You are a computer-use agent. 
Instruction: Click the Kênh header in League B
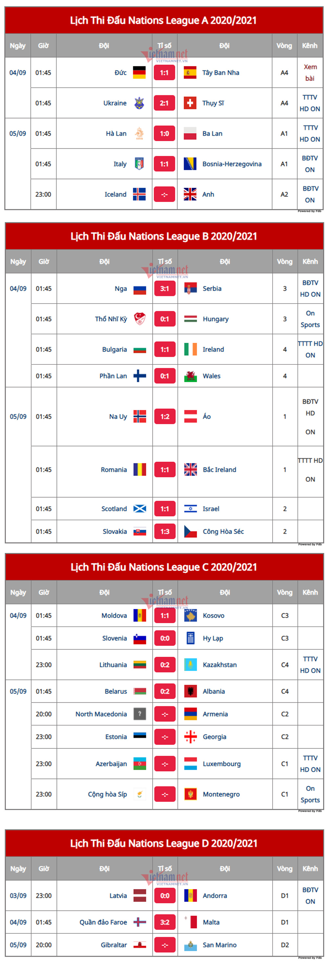310,261
